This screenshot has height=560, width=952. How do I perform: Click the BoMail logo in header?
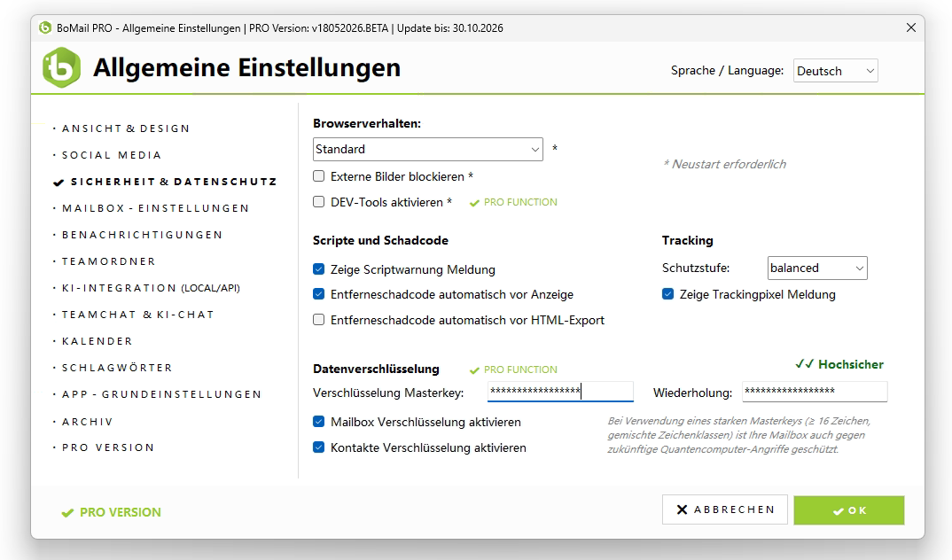[x=61, y=67]
